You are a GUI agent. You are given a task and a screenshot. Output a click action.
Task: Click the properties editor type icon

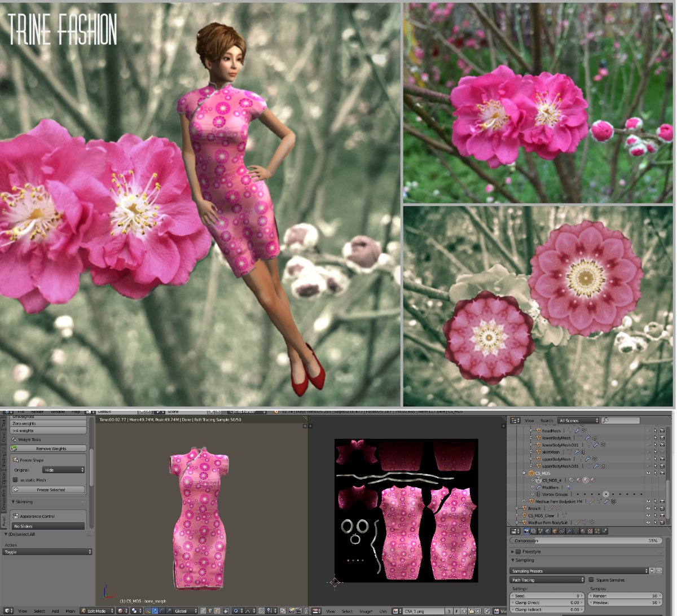click(x=515, y=531)
